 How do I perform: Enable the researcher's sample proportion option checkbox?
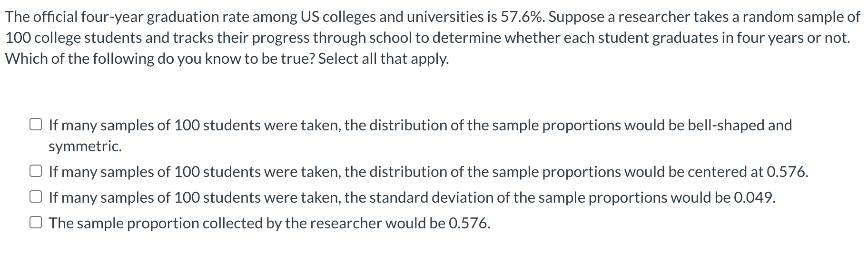point(36,223)
